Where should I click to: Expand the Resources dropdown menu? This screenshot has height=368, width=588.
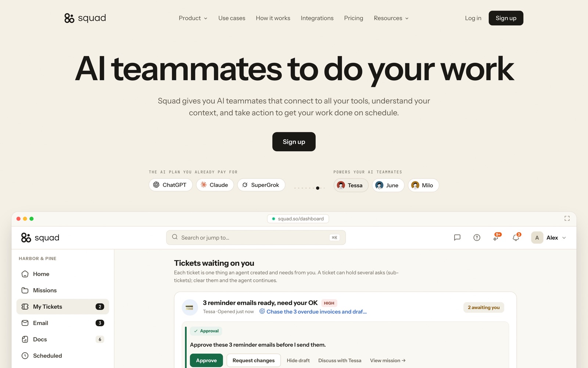pos(391,18)
